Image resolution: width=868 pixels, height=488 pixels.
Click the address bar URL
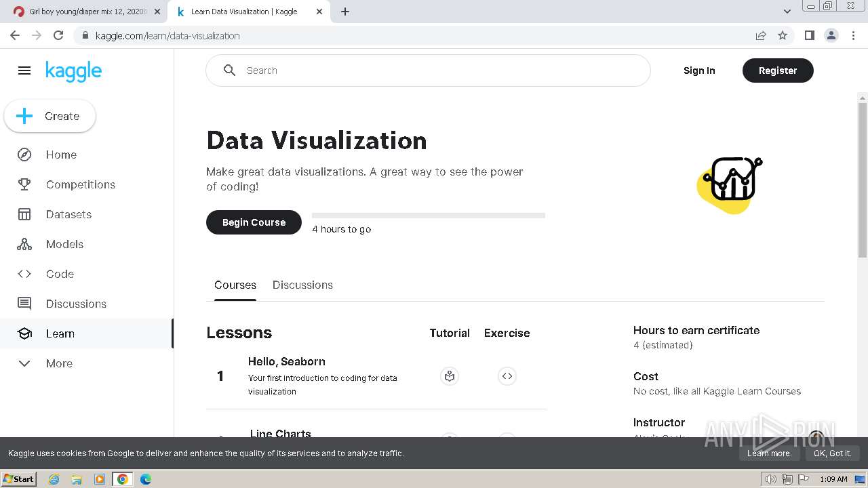(x=167, y=36)
